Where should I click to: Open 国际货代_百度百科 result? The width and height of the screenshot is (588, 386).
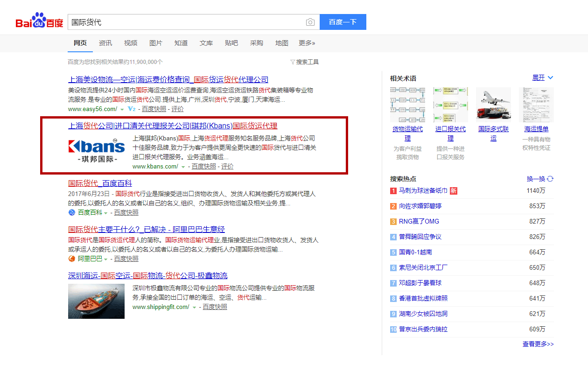[100, 183]
